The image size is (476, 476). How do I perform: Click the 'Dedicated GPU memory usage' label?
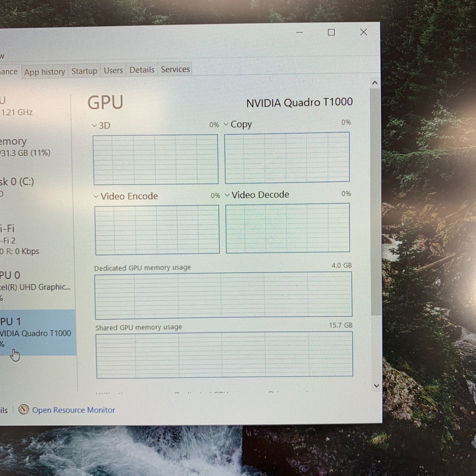click(143, 268)
